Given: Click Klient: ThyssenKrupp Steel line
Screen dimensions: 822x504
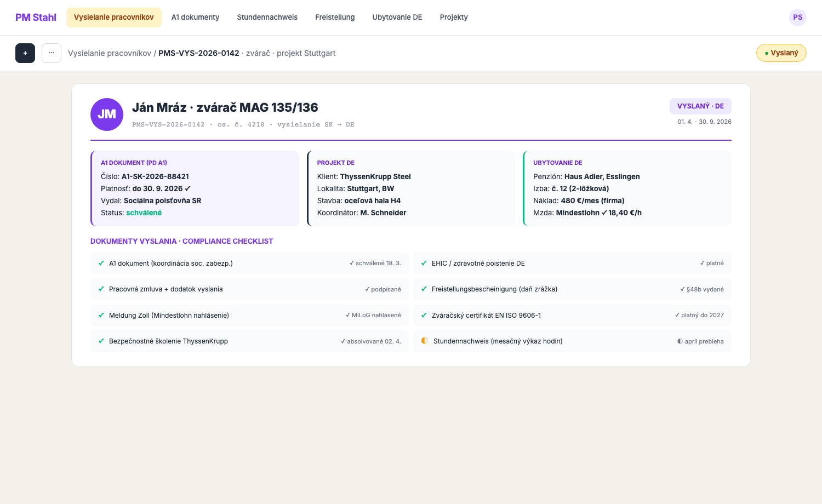Looking at the screenshot, I should 364,176.
